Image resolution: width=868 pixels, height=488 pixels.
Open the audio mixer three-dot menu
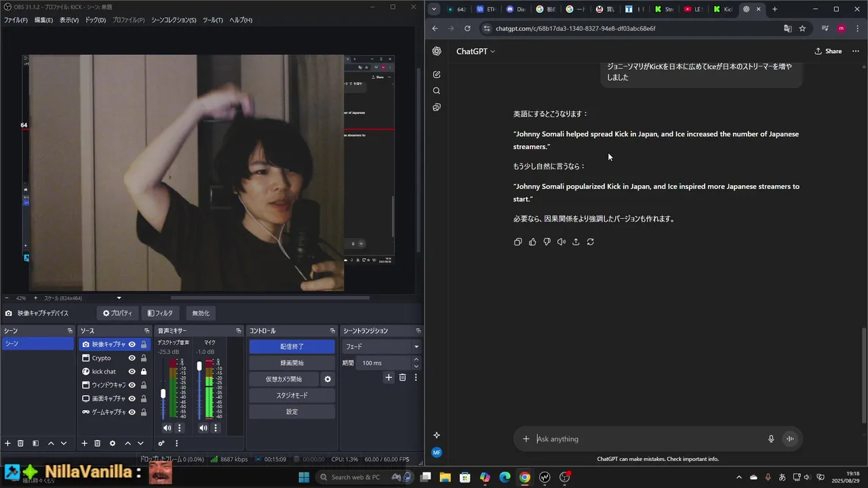point(176,443)
